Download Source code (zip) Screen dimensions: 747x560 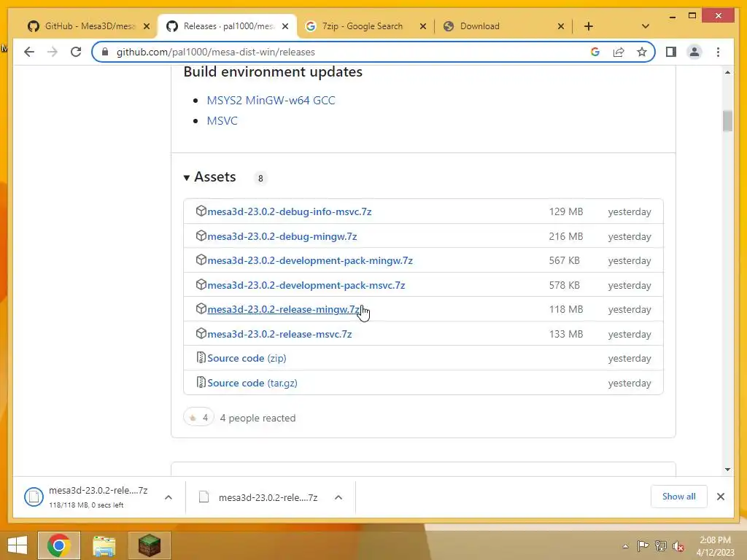pos(247,358)
